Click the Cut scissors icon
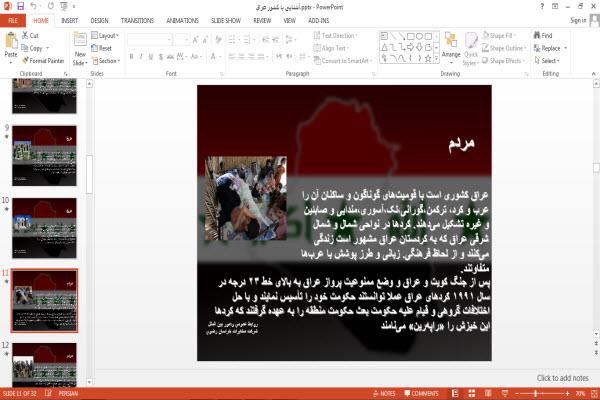600x400 pixels. [x=25, y=35]
